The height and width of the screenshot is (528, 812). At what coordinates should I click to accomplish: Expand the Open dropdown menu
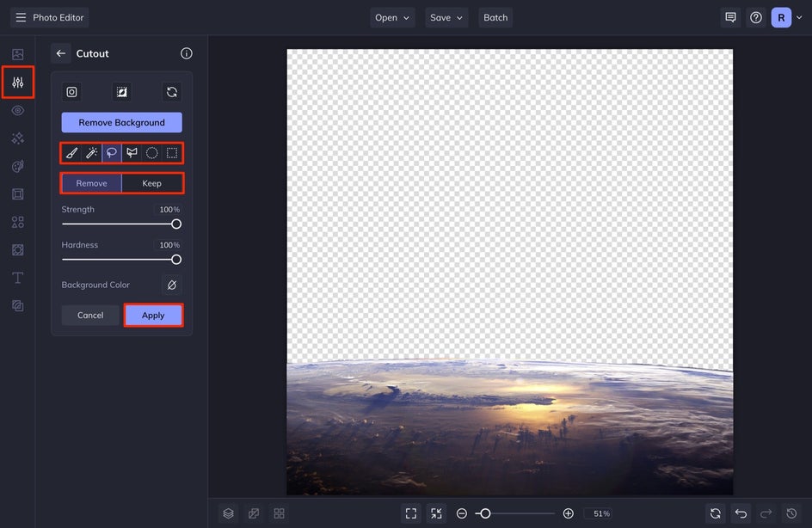[x=392, y=17]
